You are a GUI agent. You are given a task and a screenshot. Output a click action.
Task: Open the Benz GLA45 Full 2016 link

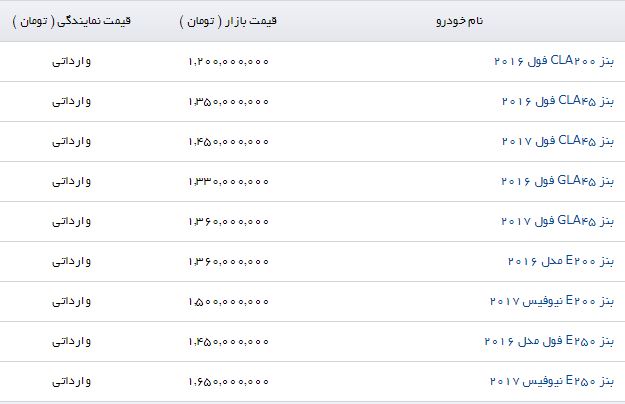558,181
